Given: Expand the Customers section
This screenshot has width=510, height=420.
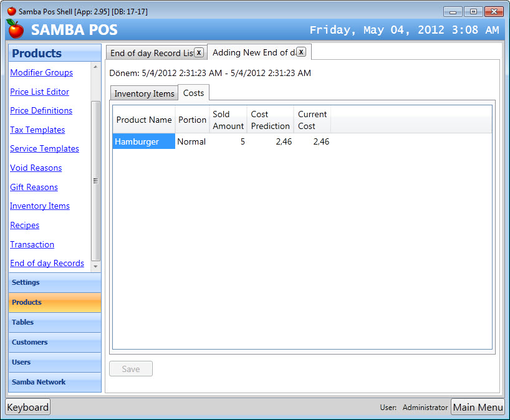Looking at the screenshot, I should coord(55,342).
